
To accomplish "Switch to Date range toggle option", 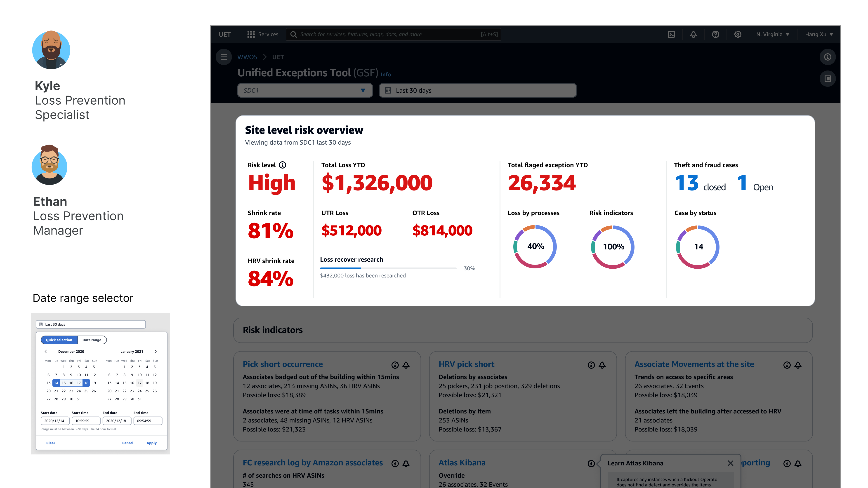I will [92, 340].
